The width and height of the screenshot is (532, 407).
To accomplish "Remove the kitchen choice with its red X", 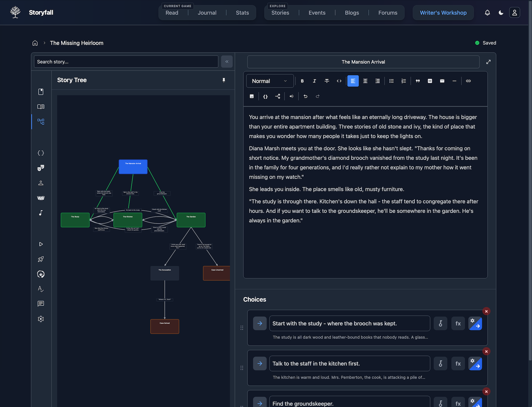I will (x=486, y=351).
